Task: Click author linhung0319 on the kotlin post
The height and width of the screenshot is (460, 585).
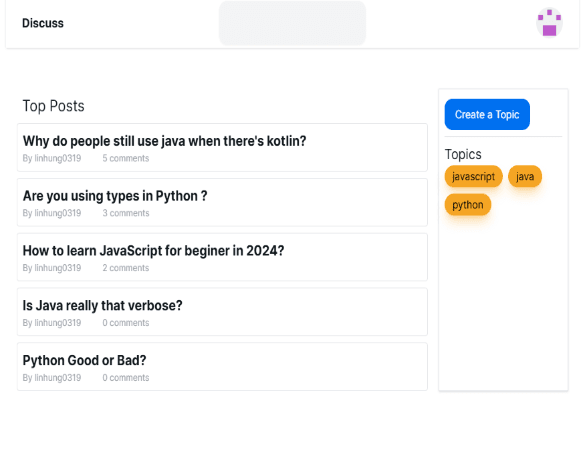Action: pos(57,158)
